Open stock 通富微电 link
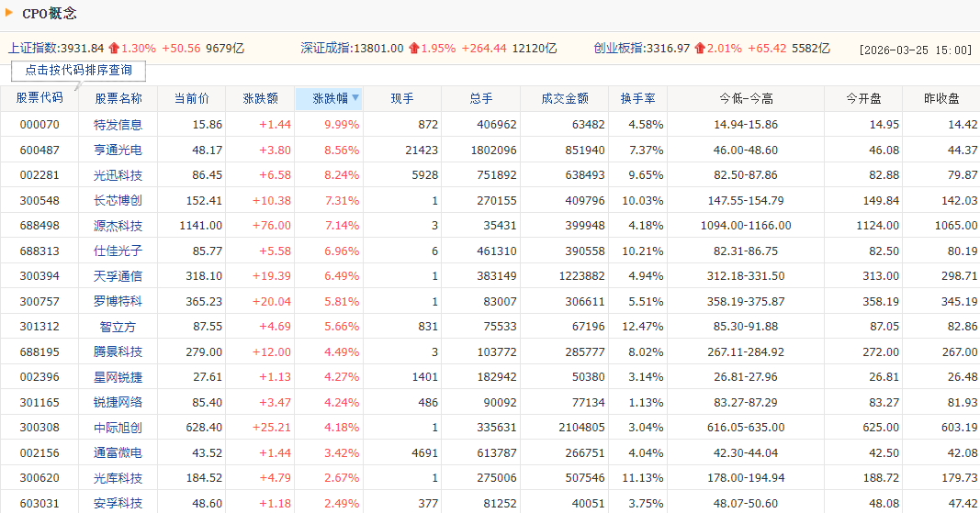 tap(118, 452)
